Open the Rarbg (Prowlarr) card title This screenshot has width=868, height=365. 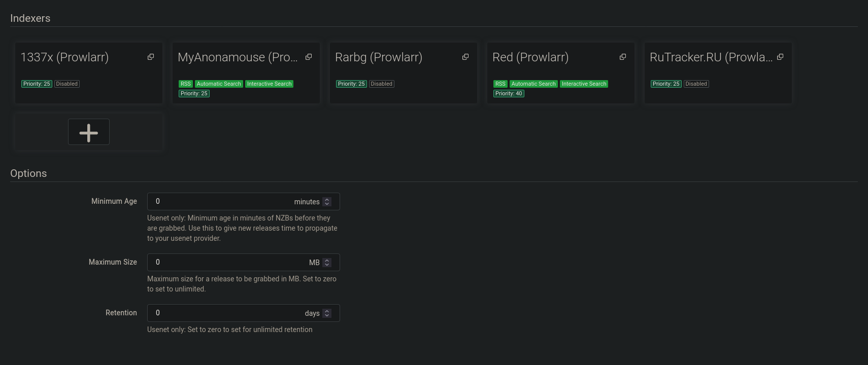point(379,57)
